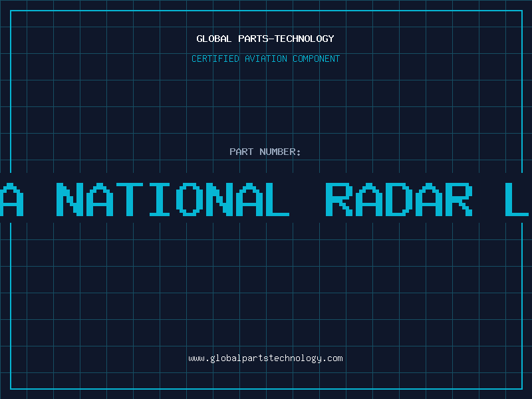Click the first R of RADAR
The width and height of the screenshot is (532, 399).
pos(340,199)
